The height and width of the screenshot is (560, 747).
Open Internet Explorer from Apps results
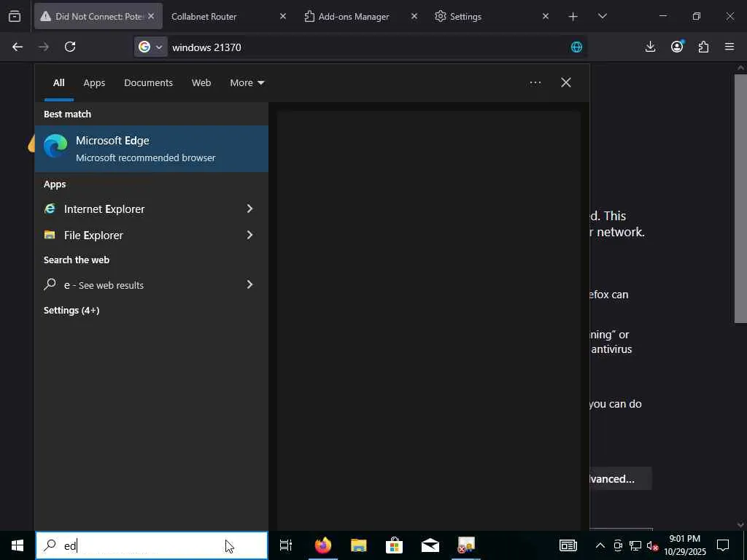[x=133, y=209]
